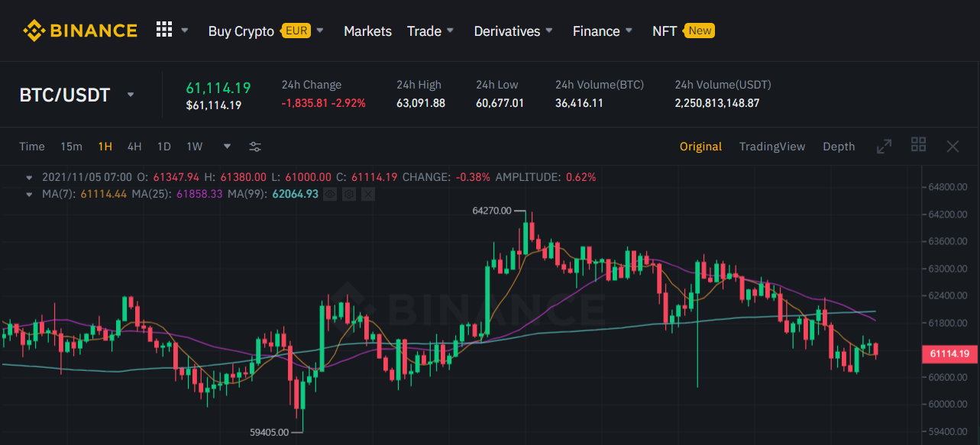Screen dimensions: 980x445
Task: Expand the arrow next to the apps grid
Action: tap(185, 31)
